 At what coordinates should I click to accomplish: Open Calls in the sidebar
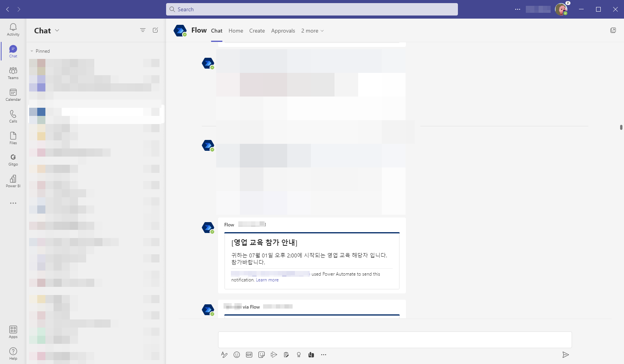coord(13,116)
